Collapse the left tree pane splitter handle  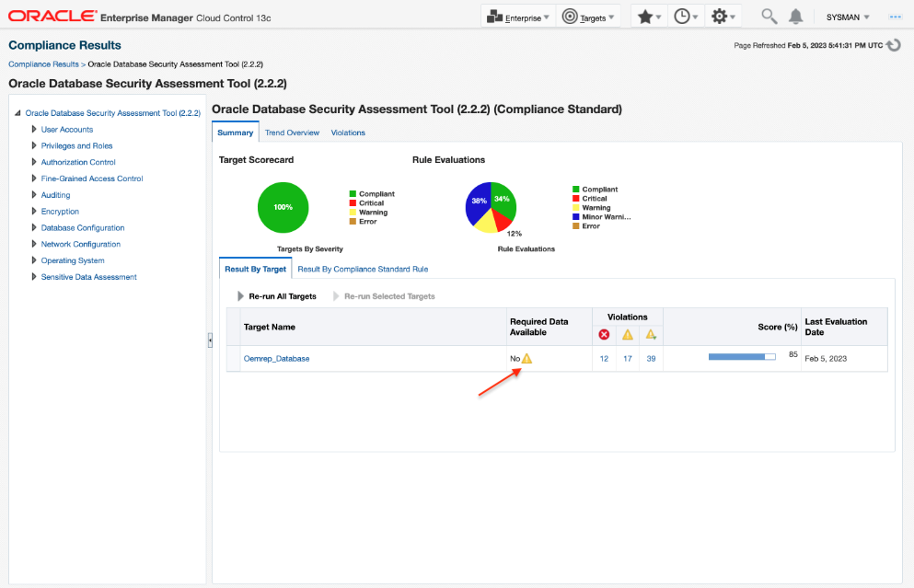tap(210, 340)
